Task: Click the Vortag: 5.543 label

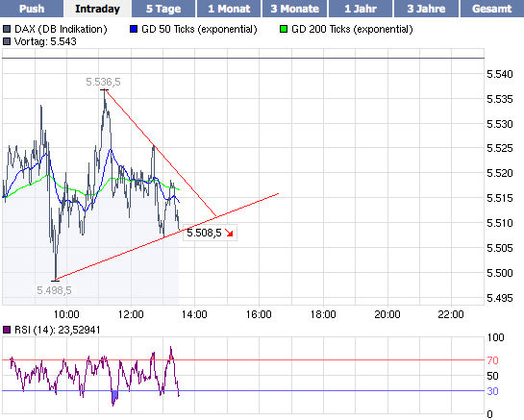Action: click(x=45, y=41)
